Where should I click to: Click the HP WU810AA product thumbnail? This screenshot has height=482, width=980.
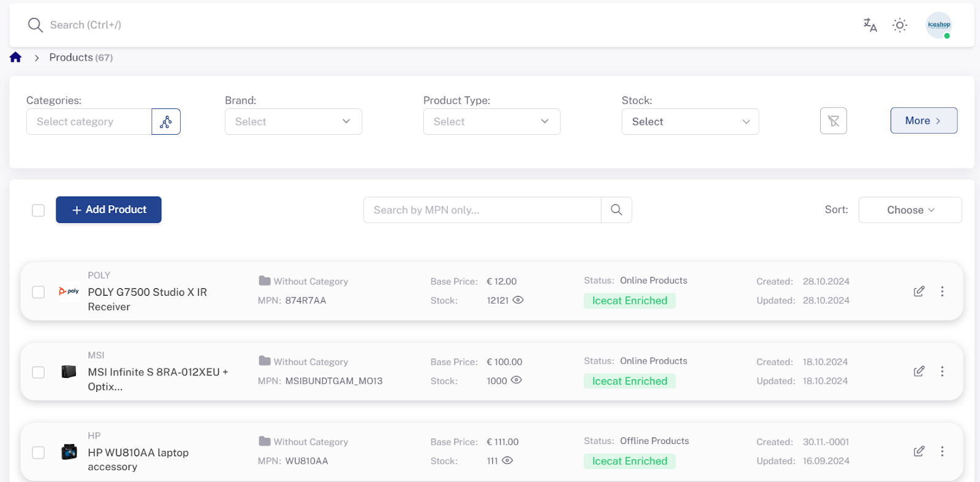pos(69,452)
